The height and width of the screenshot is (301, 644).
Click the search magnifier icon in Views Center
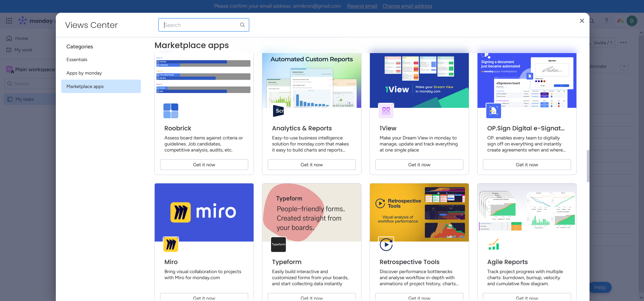pyautogui.click(x=242, y=25)
